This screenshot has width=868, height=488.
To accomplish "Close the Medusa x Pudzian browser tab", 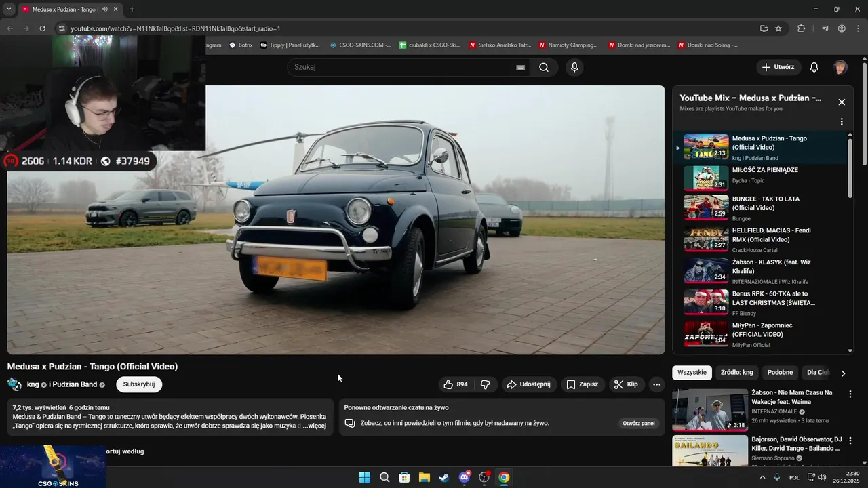I will 116,9.
